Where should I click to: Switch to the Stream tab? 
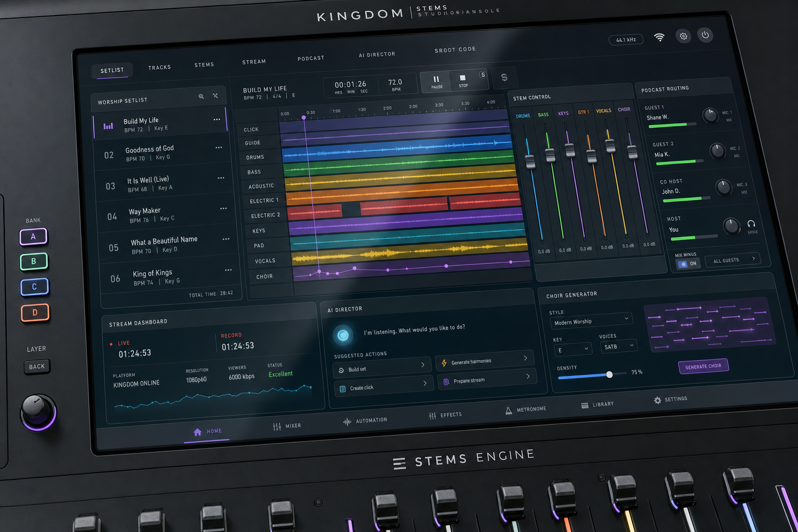pos(254,62)
